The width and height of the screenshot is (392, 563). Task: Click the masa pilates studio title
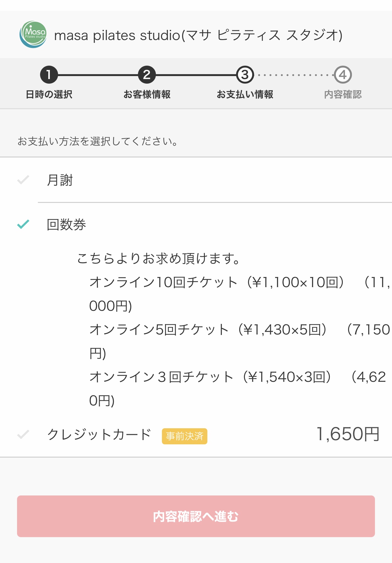(198, 35)
